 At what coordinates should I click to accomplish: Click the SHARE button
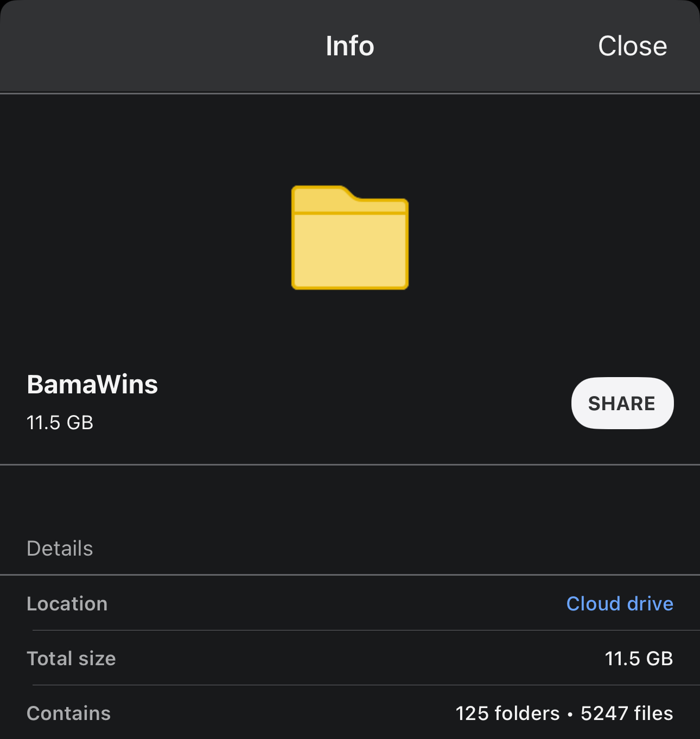622,403
